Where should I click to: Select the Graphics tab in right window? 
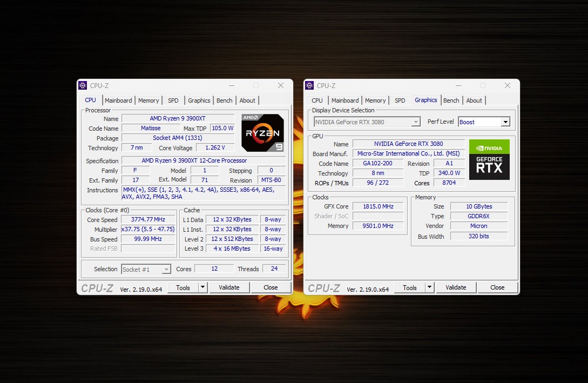tap(426, 100)
